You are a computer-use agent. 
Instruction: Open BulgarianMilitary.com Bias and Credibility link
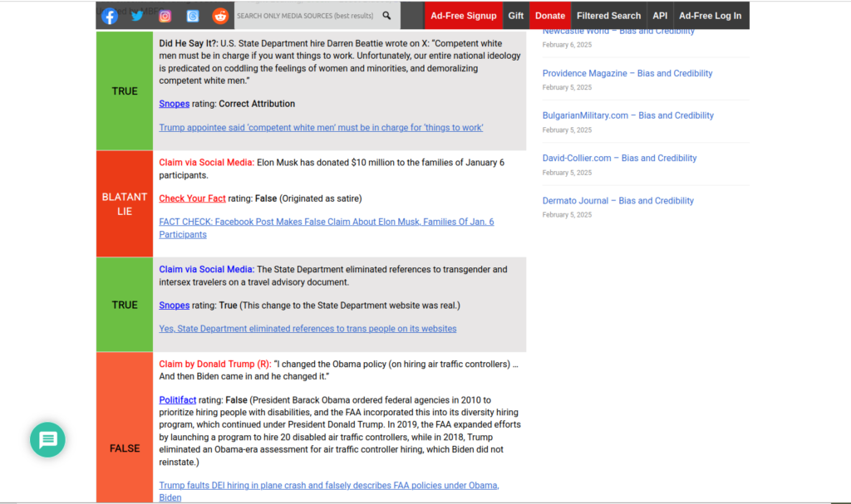point(627,115)
